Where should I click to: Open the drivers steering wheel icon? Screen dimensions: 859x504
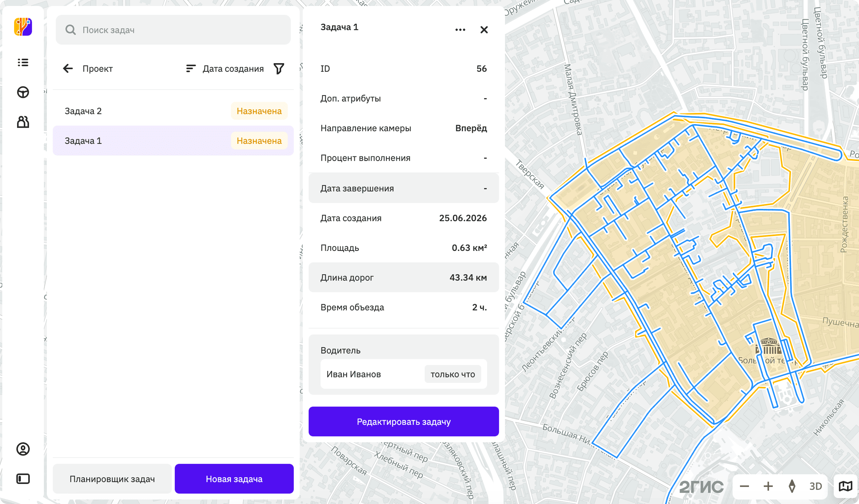click(x=23, y=92)
